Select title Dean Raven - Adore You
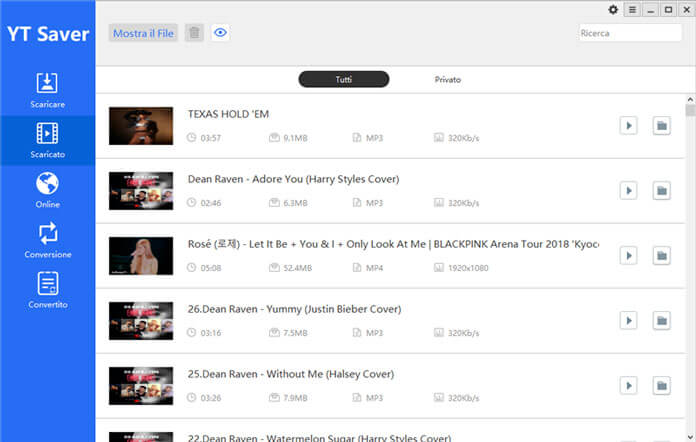Viewport: 696px width, 442px height. (293, 179)
